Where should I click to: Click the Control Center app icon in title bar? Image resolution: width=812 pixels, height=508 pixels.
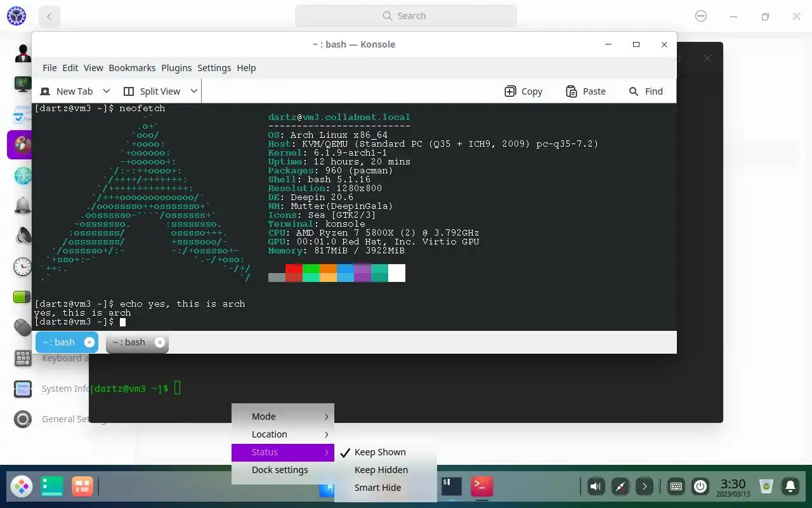coord(16,16)
